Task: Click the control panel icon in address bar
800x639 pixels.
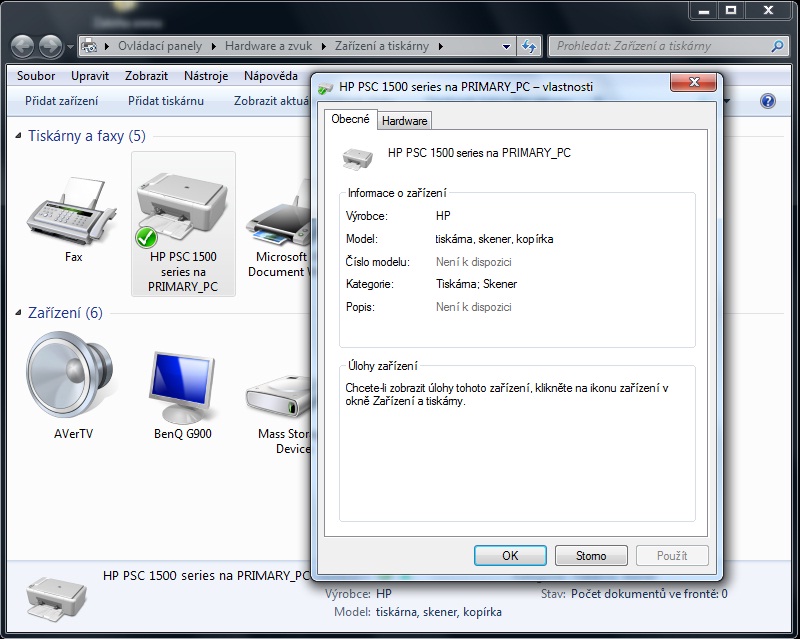Action: pos(89,46)
